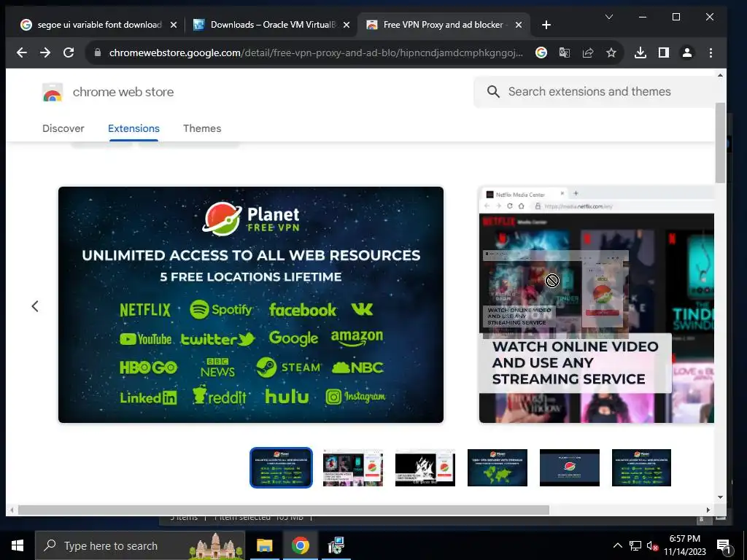Toggle the Chrome side panel icon
Image resolution: width=747 pixels, height=560 pixels.
pyautogui.click(x=664, y=52)
